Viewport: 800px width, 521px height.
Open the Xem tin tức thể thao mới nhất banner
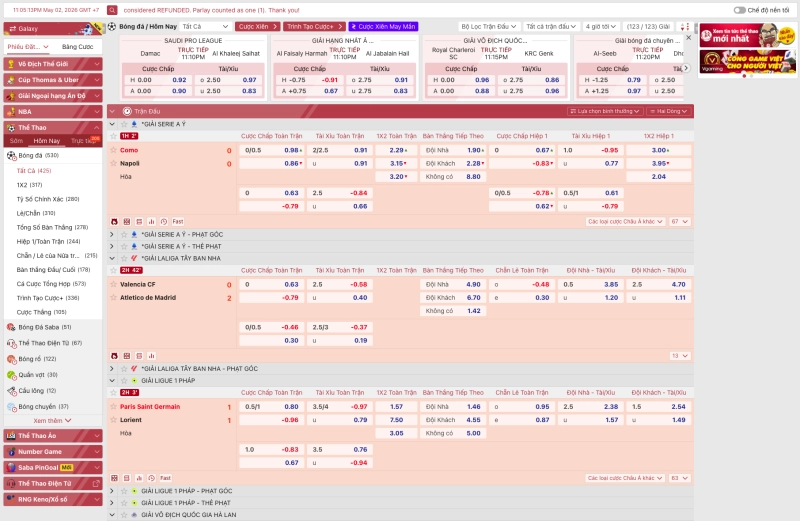point(747,36)
